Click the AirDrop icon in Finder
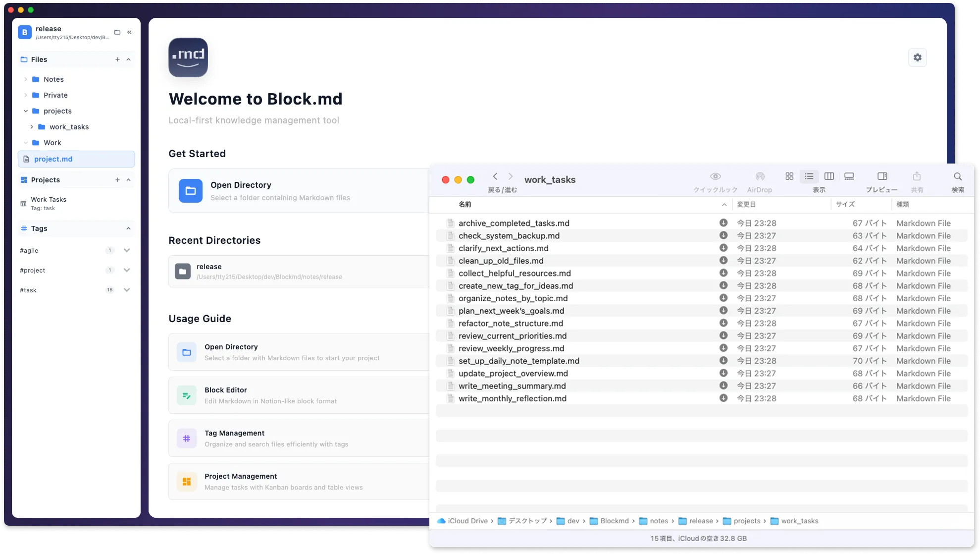 coord(760,176)
